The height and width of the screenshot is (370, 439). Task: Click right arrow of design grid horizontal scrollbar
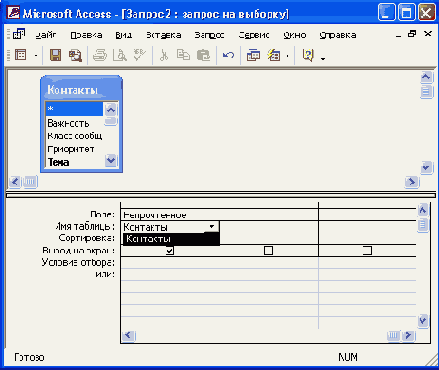coord(408,335)
